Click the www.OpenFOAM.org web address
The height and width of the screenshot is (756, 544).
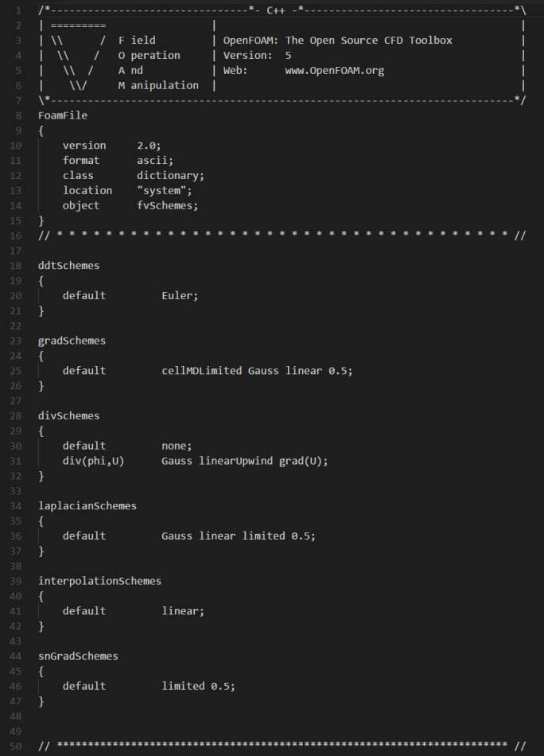(334, 70)
